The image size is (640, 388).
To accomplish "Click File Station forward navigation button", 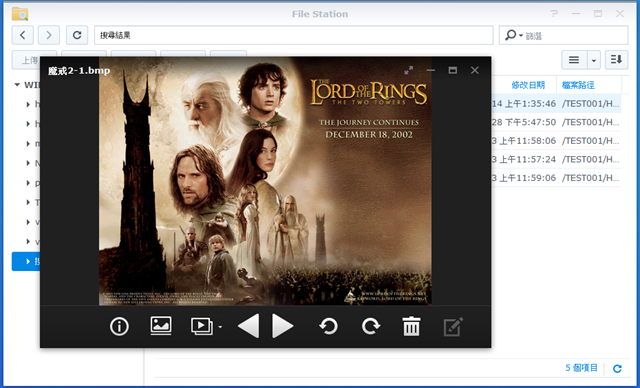I will click(x=49, y=35).
